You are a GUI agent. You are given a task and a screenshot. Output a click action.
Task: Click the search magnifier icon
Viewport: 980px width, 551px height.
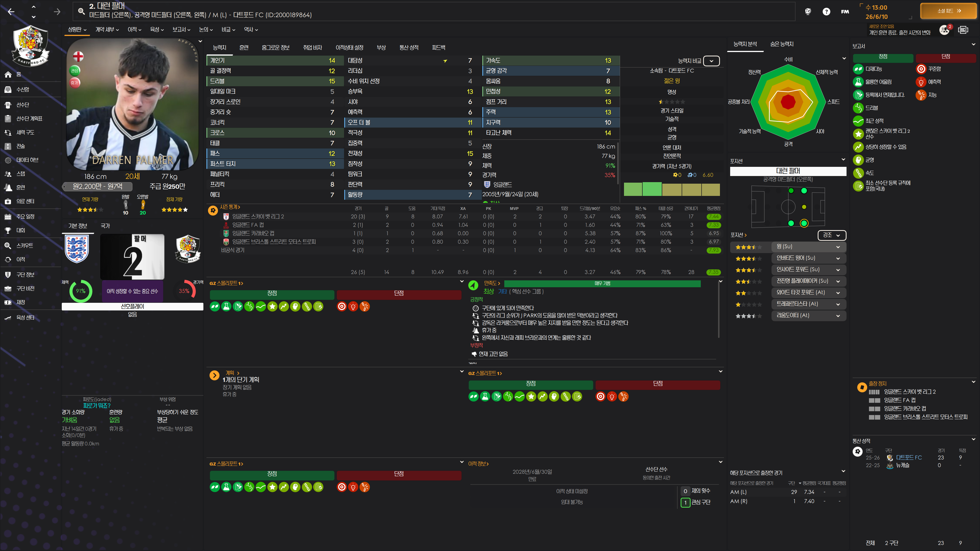click(x=81, y=11)
